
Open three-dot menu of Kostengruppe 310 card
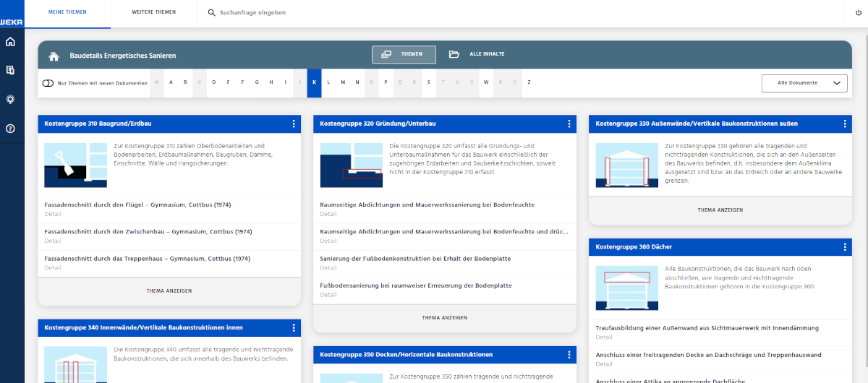tap(294, 124)
